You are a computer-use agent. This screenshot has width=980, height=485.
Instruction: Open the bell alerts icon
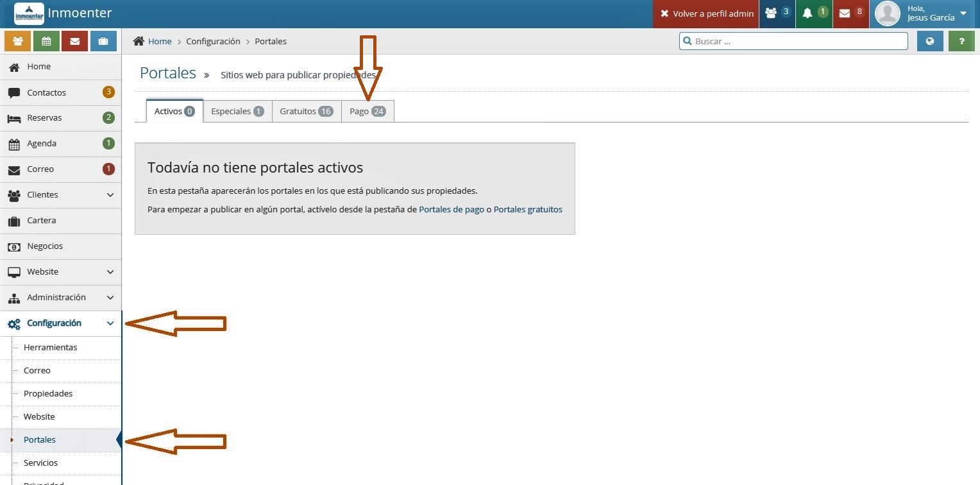pos(814,13)
